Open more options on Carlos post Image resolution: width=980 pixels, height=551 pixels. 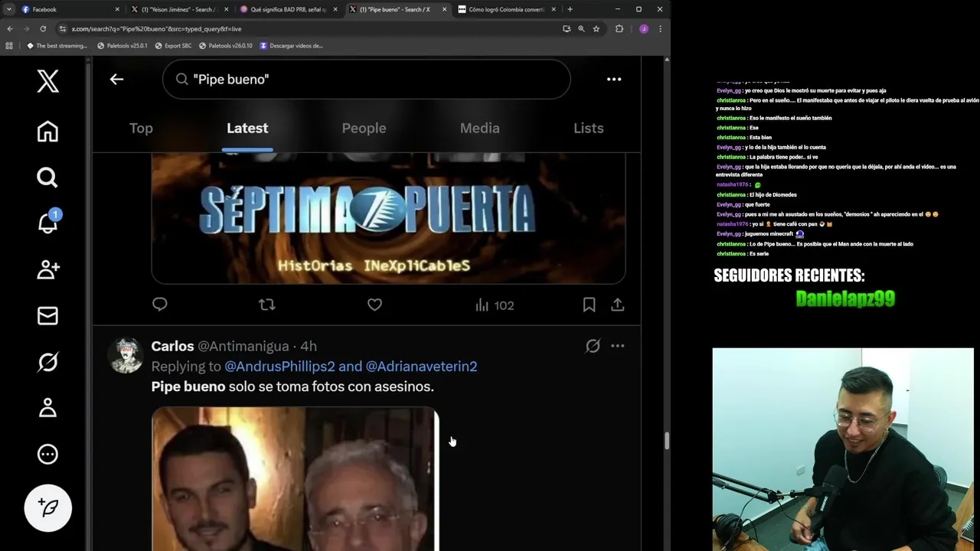click(x=617, y=346)
